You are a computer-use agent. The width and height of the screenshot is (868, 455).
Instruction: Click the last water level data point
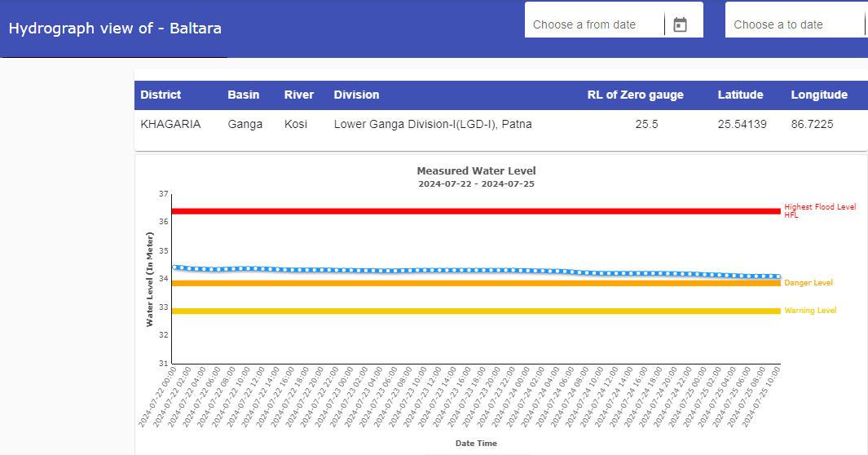click(x=778, y=276)
